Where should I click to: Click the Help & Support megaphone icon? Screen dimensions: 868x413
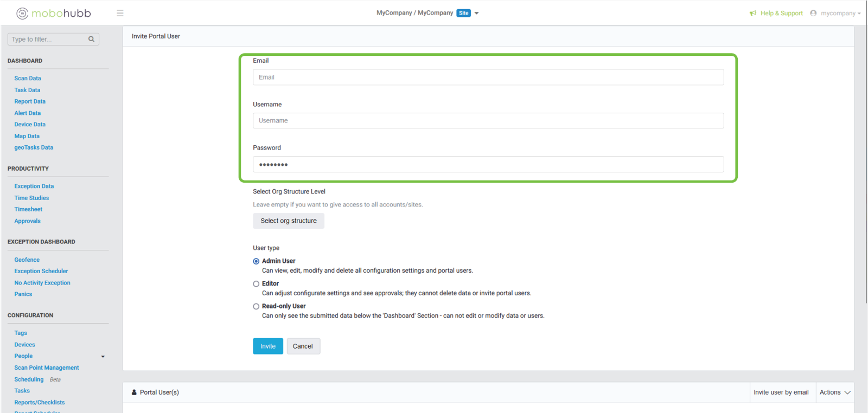pyautogui.click(x=753, y=13)
